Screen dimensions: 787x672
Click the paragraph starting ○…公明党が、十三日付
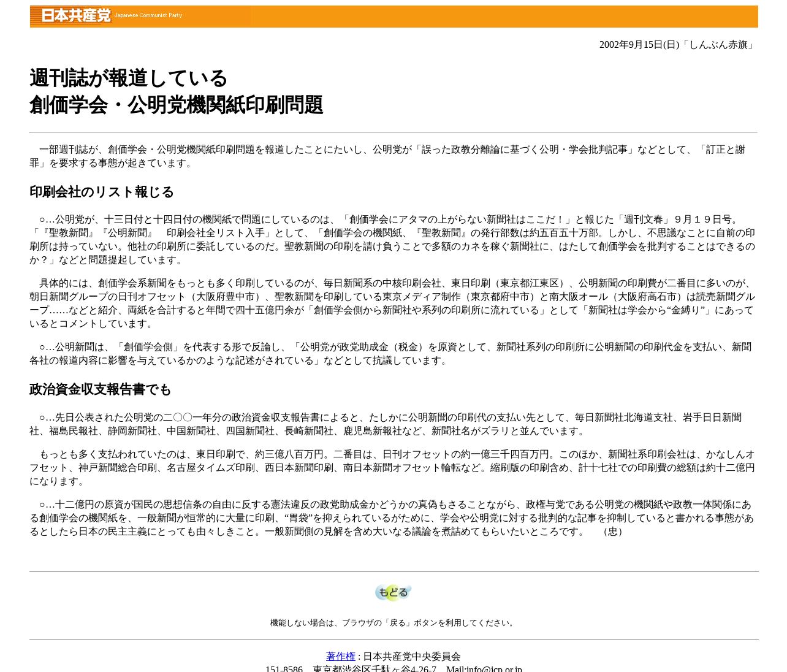tap(392, 240)
